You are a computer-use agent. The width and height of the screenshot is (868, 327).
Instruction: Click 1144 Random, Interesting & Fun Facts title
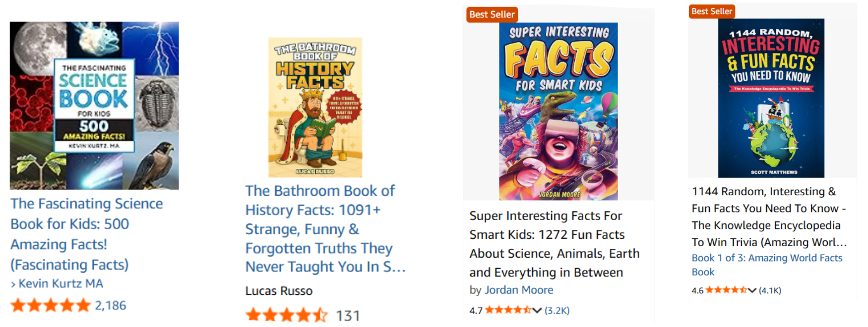(x=768, y=217)
